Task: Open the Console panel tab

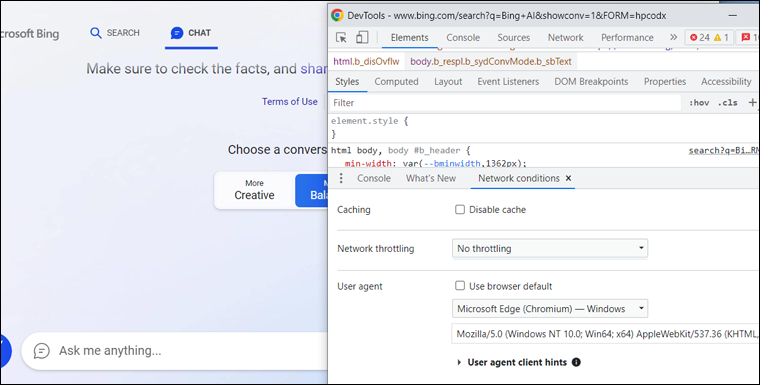Action: [463, 37]
